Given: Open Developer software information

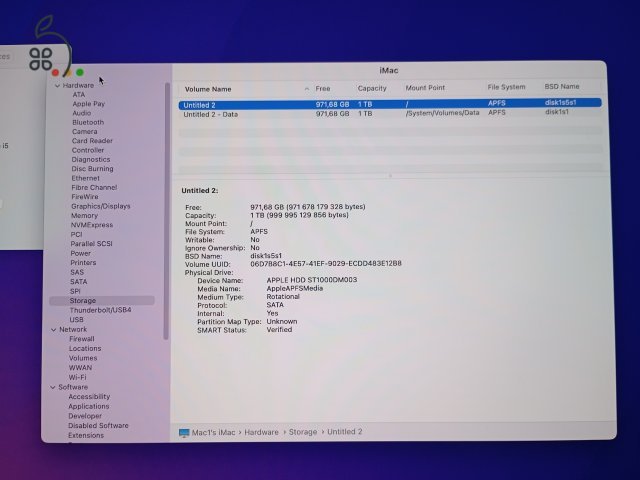Looking at the screenshot, I should [x=85, y=416].
